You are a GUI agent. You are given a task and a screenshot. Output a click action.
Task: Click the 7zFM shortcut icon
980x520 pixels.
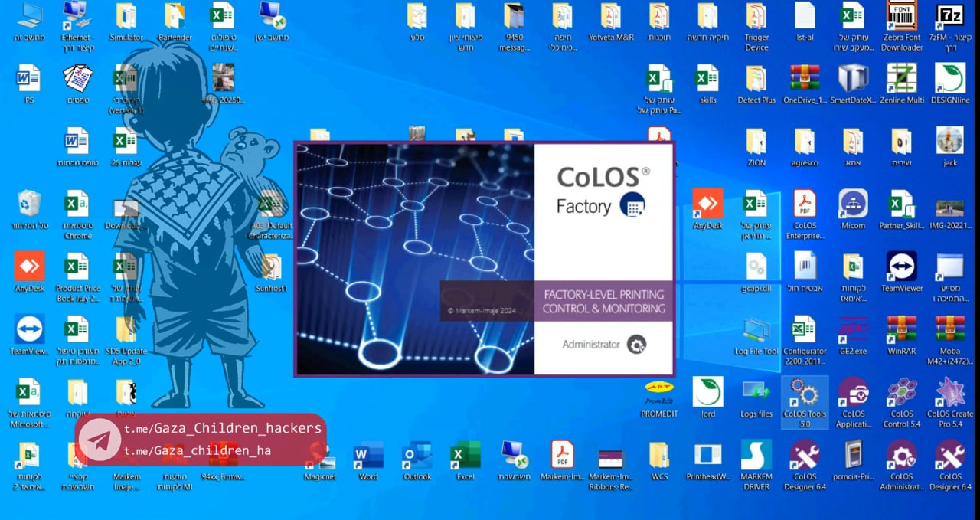point(949,18)
